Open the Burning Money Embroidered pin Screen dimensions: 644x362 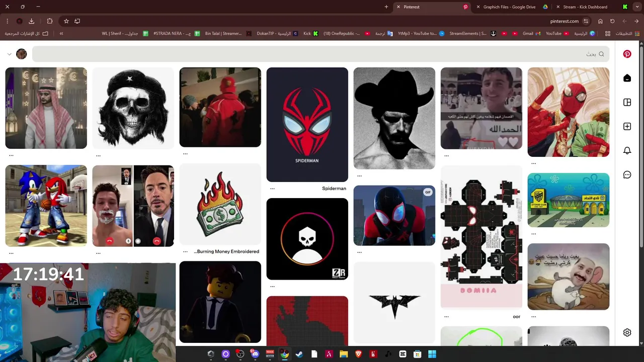(x=220, y=204)
